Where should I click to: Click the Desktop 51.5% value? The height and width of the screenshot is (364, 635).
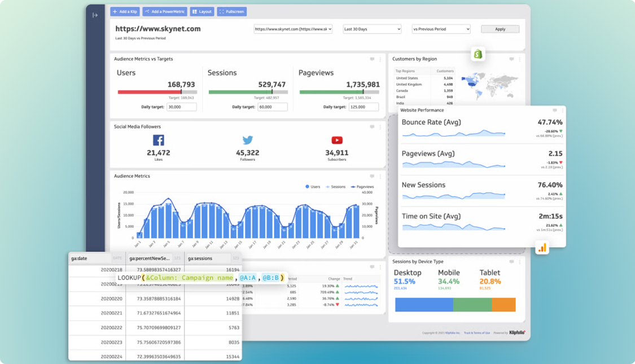[x=405, y=282]
